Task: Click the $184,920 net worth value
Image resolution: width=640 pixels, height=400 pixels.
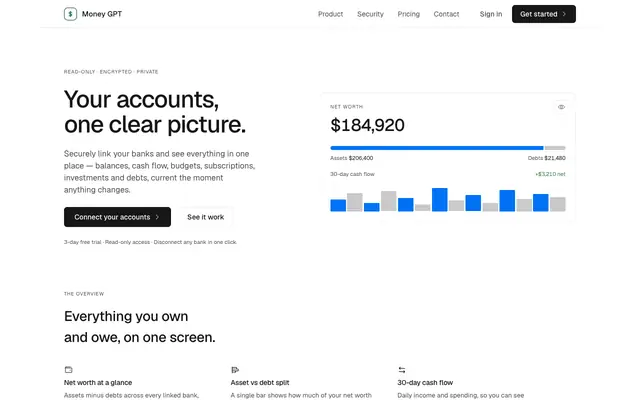Action: [367, 125]
